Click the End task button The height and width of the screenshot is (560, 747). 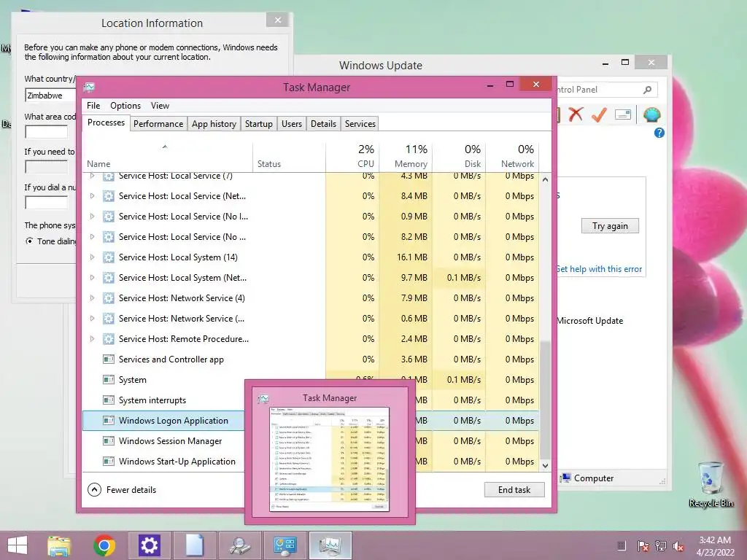click(x=514, y=489)
